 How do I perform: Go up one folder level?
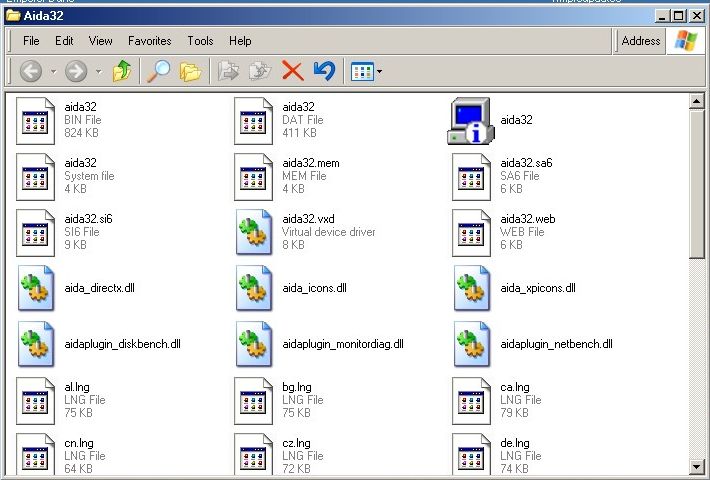coord(121,71)
